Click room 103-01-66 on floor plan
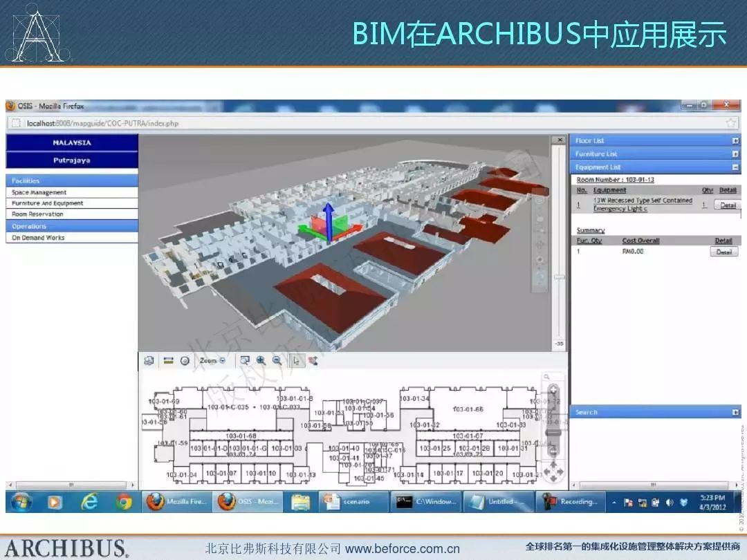 coord(468,409)
